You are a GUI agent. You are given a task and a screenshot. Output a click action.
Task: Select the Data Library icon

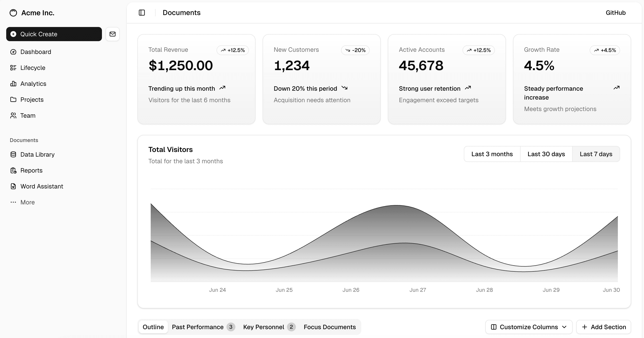click(x=14, y=154)
